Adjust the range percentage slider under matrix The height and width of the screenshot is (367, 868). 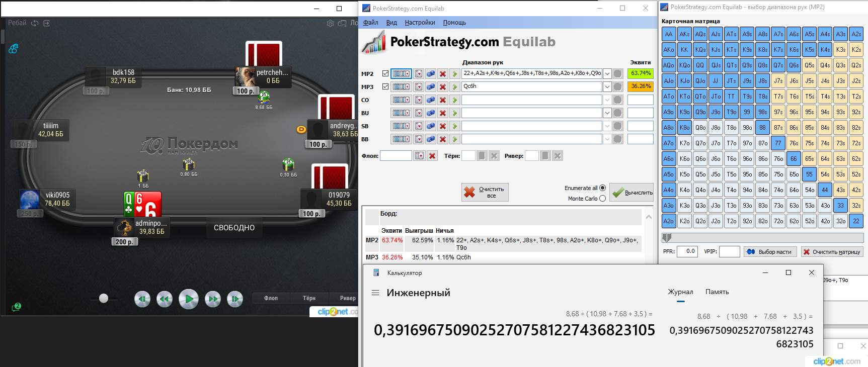(667, 237)
